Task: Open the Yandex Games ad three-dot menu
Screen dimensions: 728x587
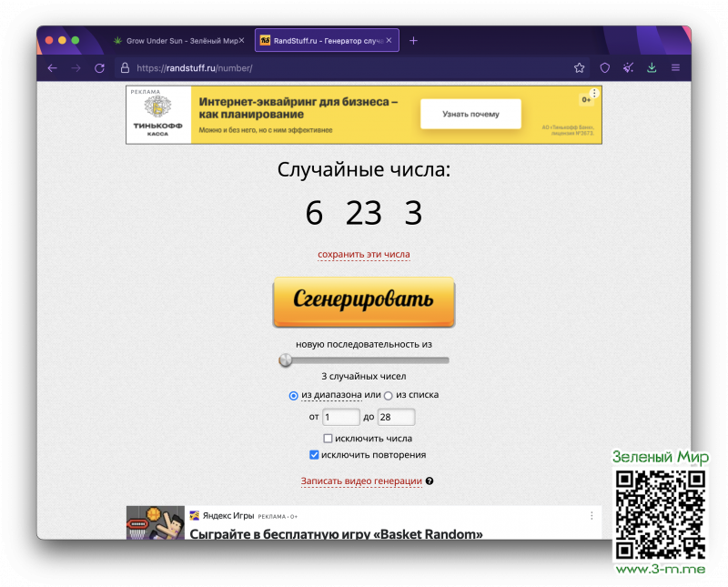Action: coord(591,515)
